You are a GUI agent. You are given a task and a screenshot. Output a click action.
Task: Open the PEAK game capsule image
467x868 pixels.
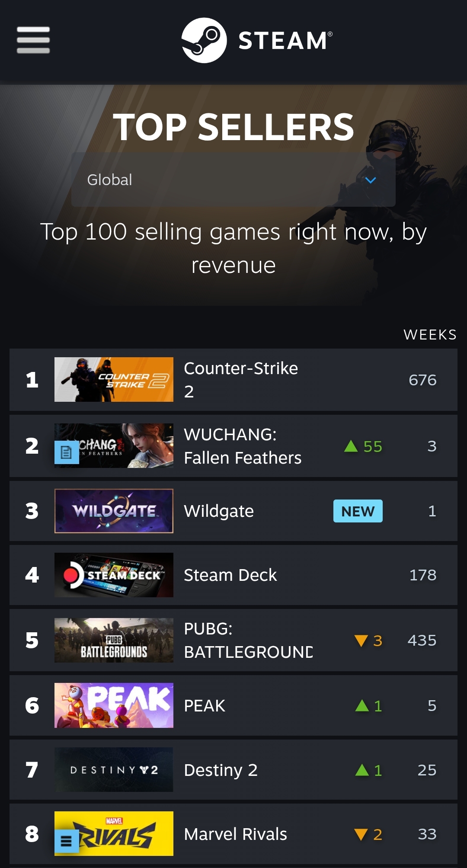114,705
